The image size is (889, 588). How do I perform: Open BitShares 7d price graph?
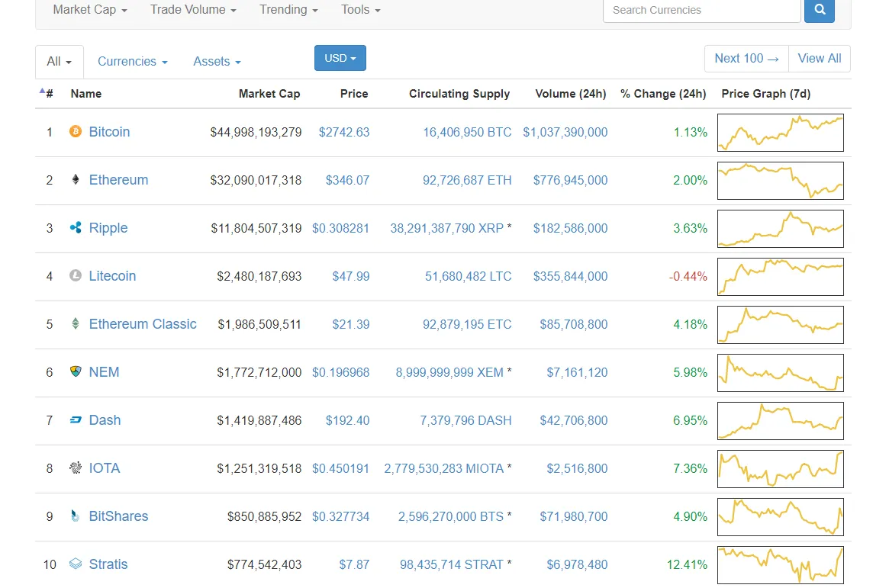[x=780, y=517]
